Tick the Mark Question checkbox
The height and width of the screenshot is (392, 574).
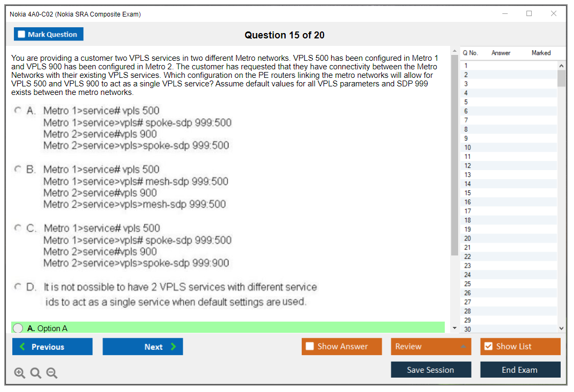click(22, 35)
